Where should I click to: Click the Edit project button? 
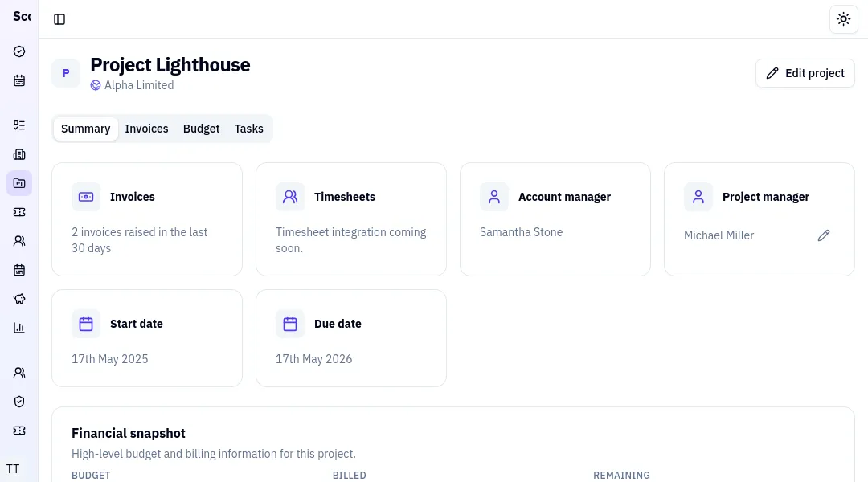click(805, 73)
